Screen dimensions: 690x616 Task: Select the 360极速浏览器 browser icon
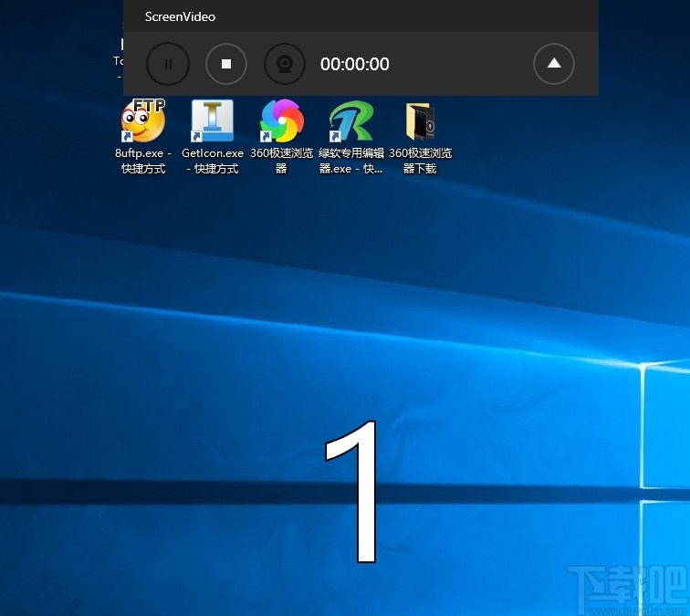tap(282, 120)
